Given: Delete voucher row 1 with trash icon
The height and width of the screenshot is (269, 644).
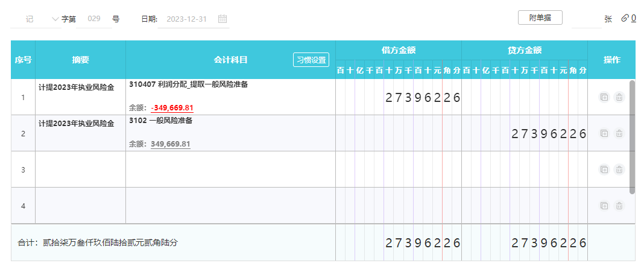Looking at the screenshot, I should tap(619, 97).
